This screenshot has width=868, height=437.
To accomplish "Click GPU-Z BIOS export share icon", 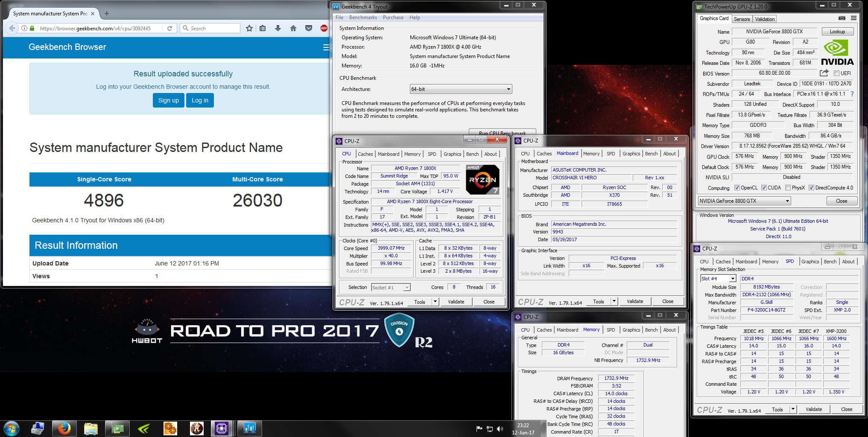I will pyautogui.click(x=824, y=73).
